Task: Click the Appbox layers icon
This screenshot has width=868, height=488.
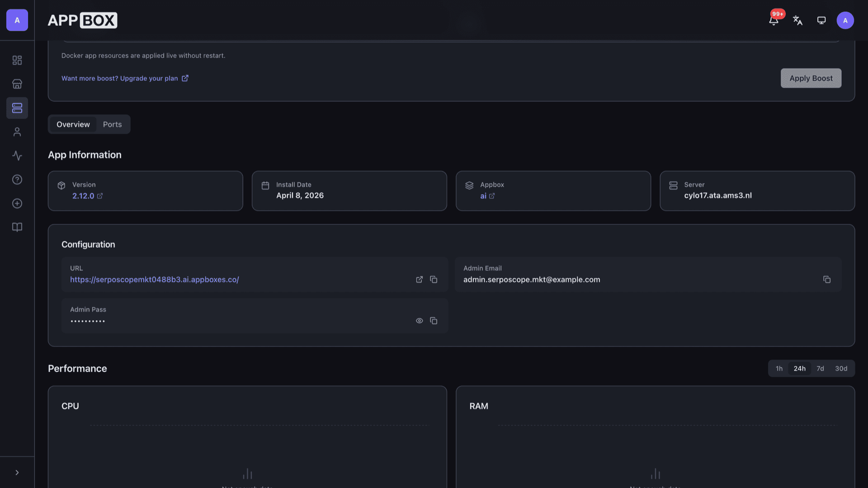Action: (469, 185)
